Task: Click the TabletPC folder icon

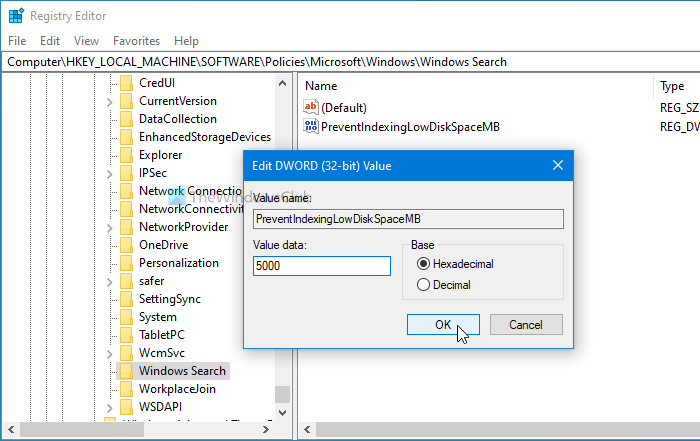Action: [x=126, y=335]
